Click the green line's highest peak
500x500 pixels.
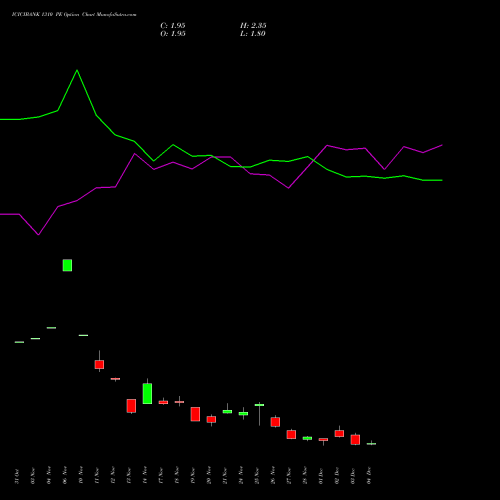click(77, 70)
